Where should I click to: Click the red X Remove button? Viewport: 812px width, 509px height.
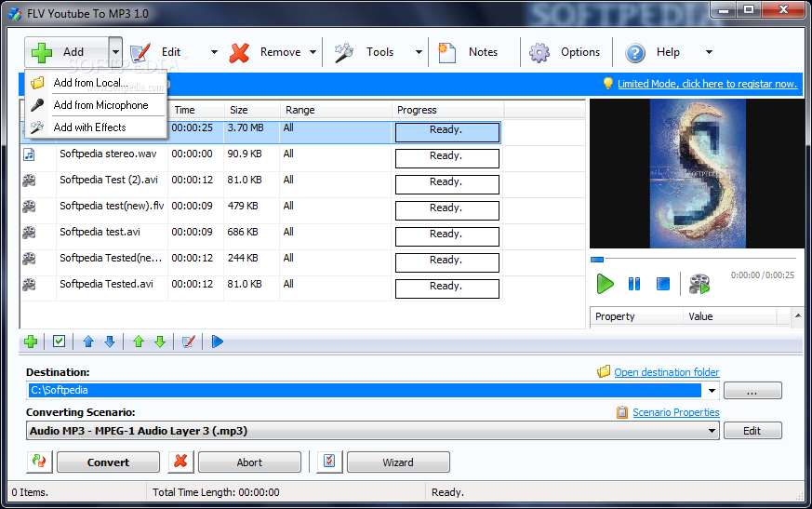265,52
